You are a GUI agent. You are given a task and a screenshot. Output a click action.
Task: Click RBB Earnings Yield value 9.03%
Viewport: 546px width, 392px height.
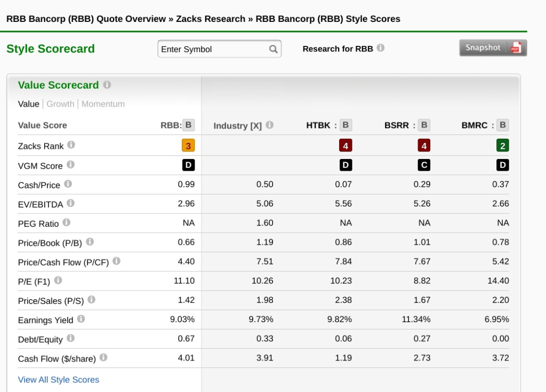tap(182, 319)
